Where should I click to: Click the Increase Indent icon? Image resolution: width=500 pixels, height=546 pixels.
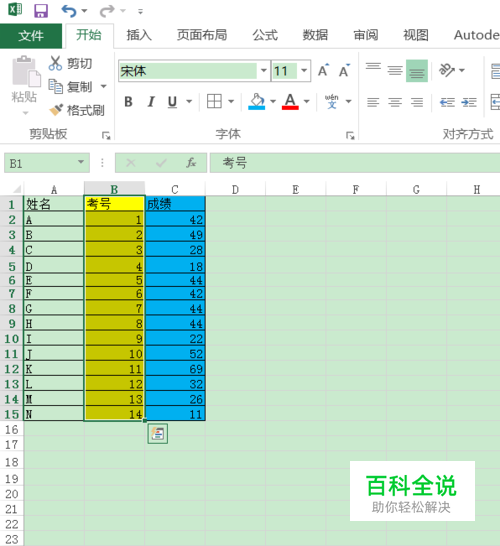click(469, 102)
